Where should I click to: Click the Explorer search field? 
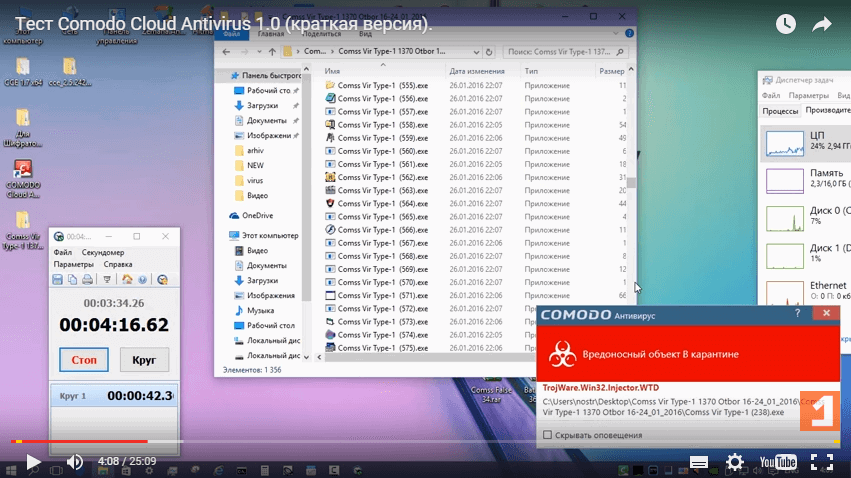point(566,52)
